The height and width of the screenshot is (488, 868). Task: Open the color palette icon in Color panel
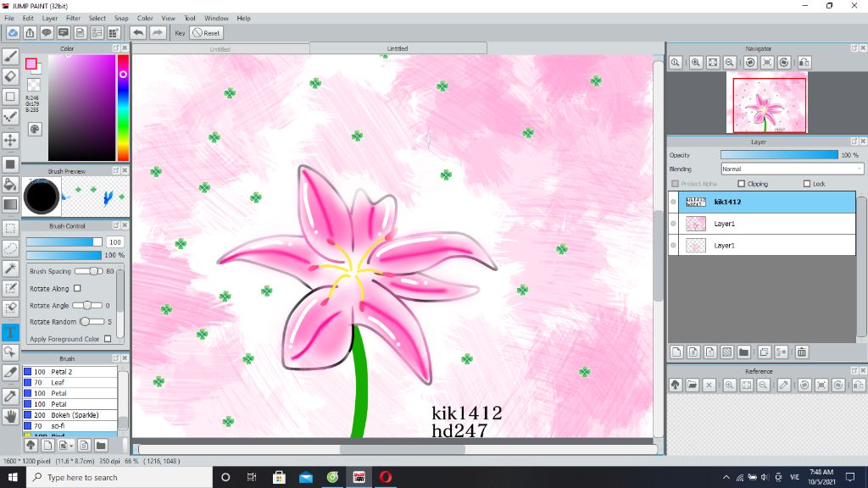(34, 129)
